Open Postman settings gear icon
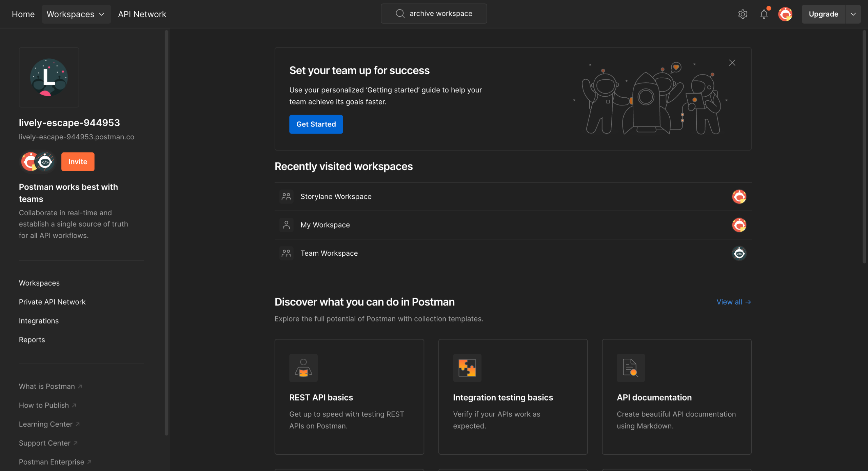 tap(743, 14)
